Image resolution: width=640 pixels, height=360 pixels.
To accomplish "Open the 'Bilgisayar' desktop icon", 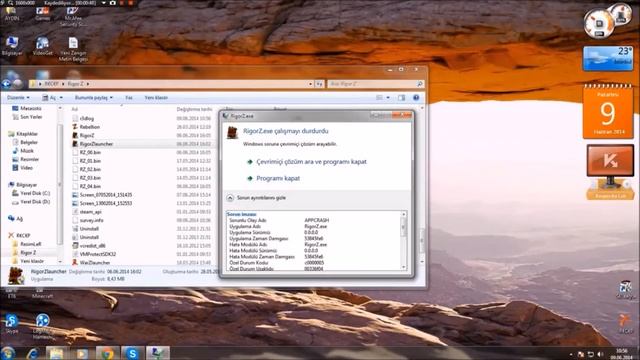I will pyautogui.click(x=12, y=46).
